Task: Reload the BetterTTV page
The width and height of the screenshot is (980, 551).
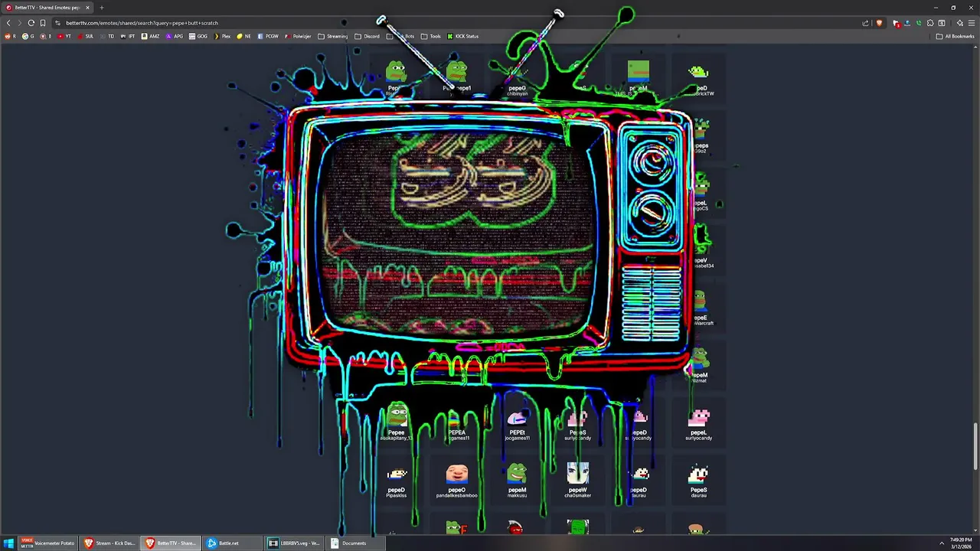Action: (x=31, y=23)
